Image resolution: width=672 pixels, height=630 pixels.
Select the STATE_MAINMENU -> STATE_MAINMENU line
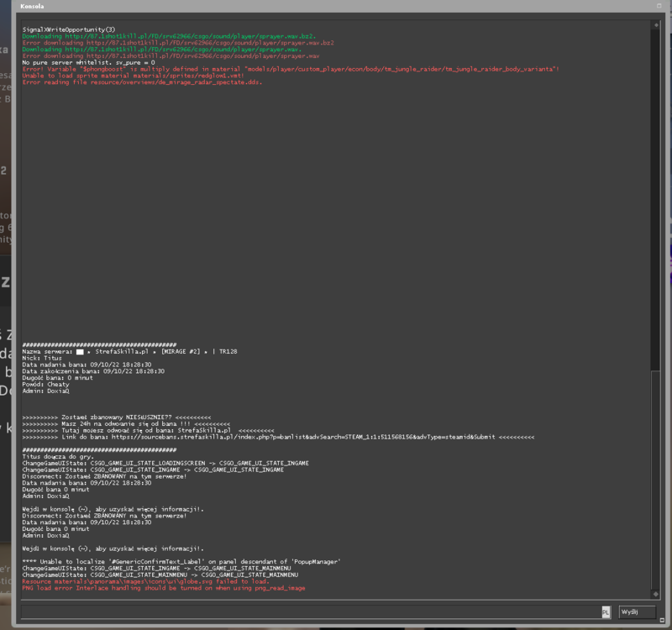pos(160,575)
